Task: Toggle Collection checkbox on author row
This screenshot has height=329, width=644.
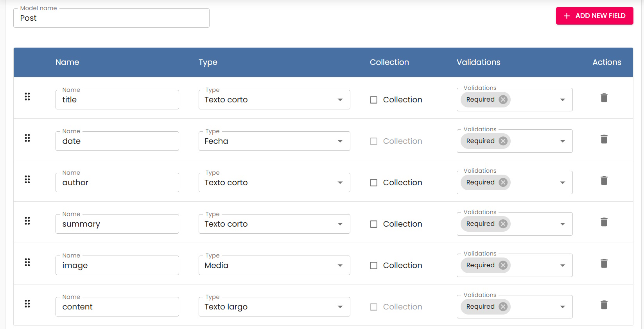Action: point(374,183)
